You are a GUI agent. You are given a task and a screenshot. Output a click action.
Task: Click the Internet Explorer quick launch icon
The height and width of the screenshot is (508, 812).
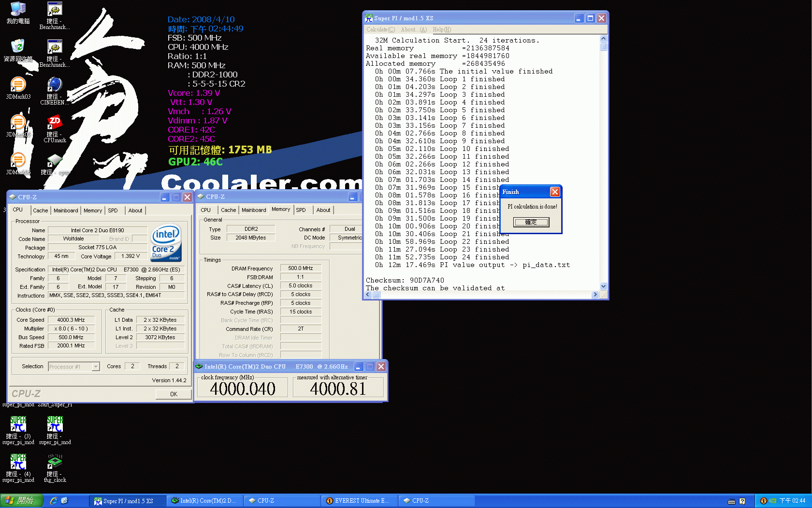54,501
